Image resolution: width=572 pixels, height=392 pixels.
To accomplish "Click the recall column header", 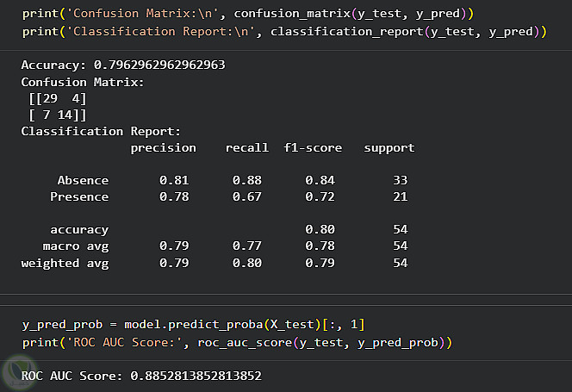I will (246, 147).
